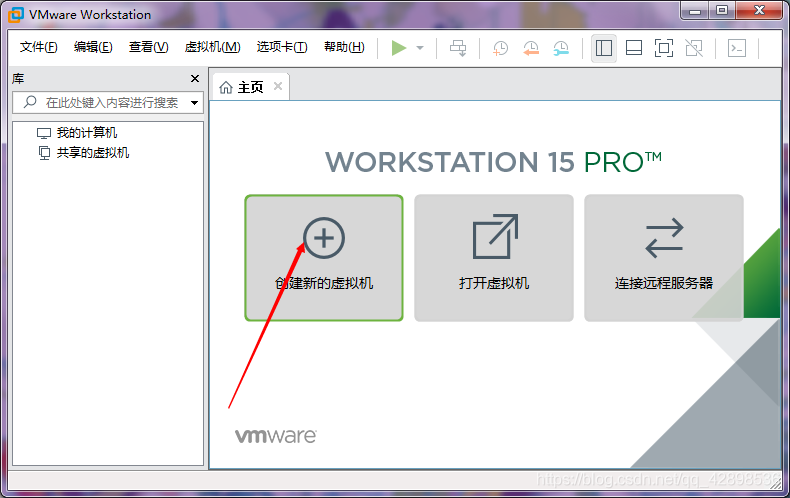The height and width of the screenshot is (498, 790).
Task: Click 打开虚拟机 tile
Action: point(494,258)
